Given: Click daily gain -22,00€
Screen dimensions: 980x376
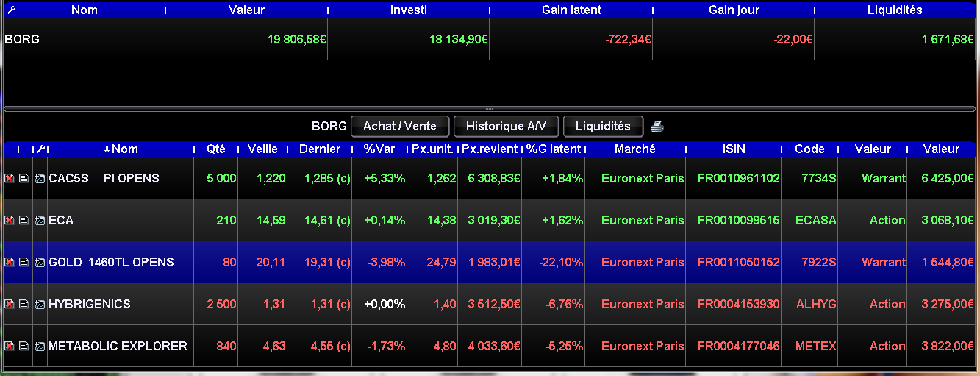Looking at the screenshot, I should coord(793,39).
